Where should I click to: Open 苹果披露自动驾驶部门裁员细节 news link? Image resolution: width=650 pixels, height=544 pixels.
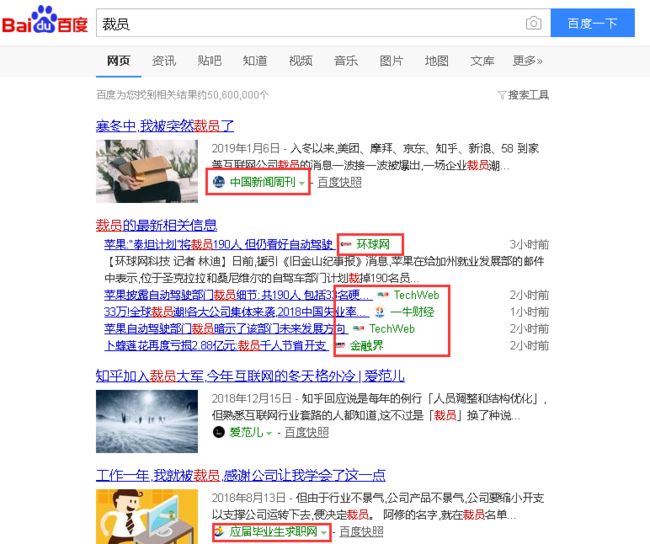[238, 295]
